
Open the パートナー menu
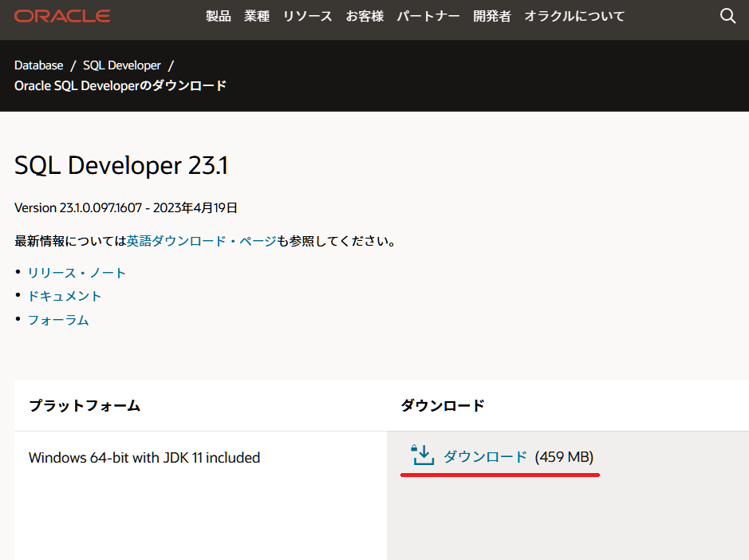click(428, 16)
